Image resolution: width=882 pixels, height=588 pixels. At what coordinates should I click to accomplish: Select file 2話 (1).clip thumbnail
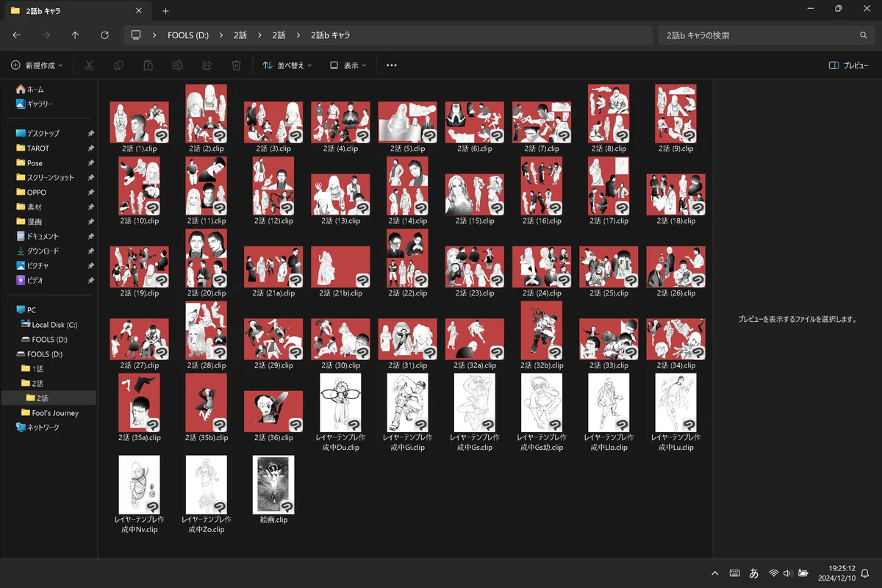(140, 122)
